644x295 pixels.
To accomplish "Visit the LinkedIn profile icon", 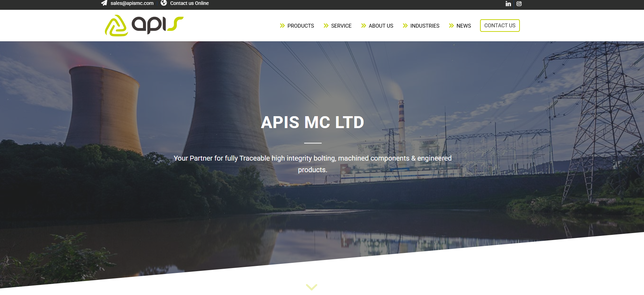I will pos(508,4).
